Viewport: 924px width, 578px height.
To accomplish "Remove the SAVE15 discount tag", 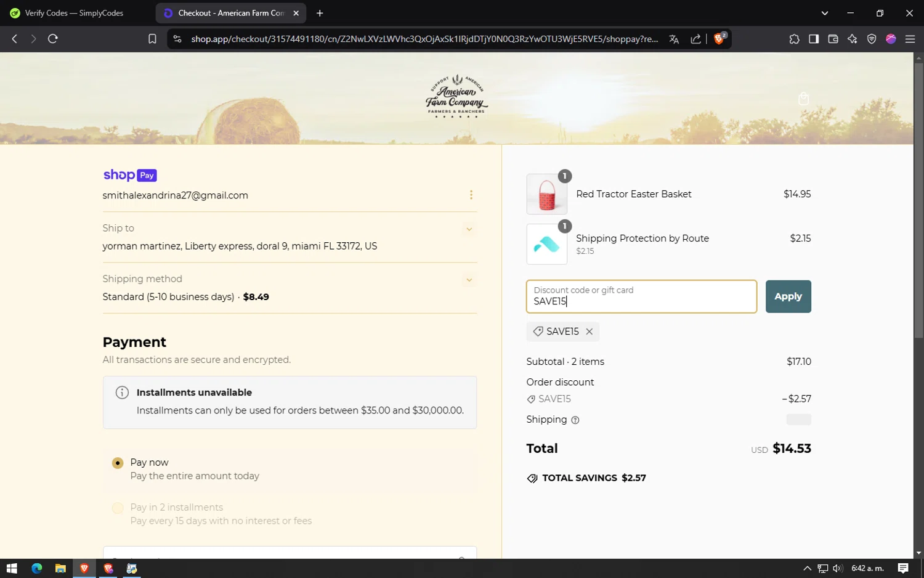I will pyautogui.click(x=590, y=332).
